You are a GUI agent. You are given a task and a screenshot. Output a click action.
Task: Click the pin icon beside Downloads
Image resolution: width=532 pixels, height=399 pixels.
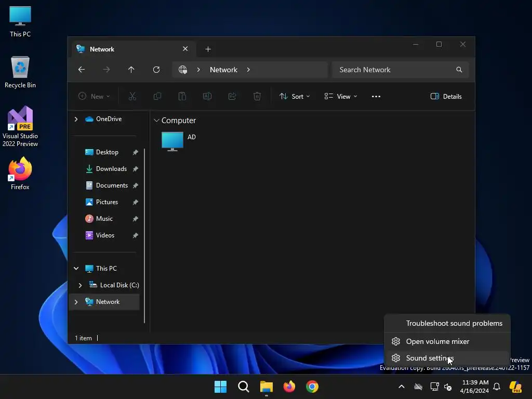[x=136, y=169]
